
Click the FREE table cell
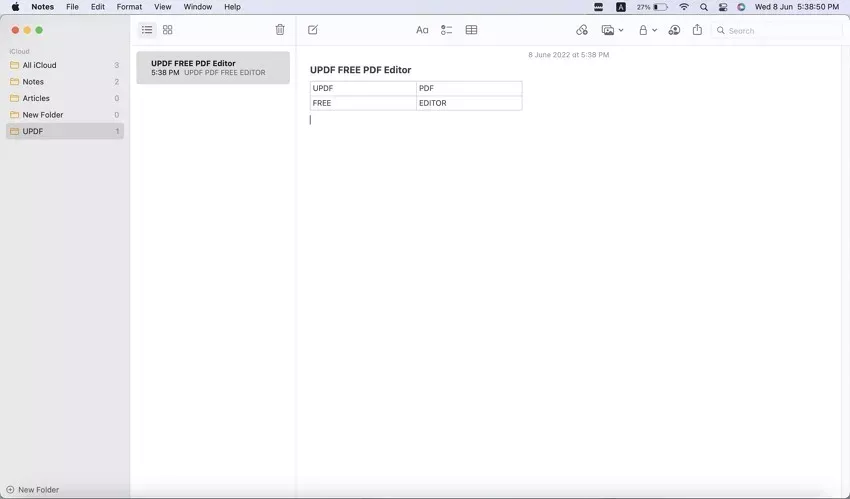(x=363, y=103)
